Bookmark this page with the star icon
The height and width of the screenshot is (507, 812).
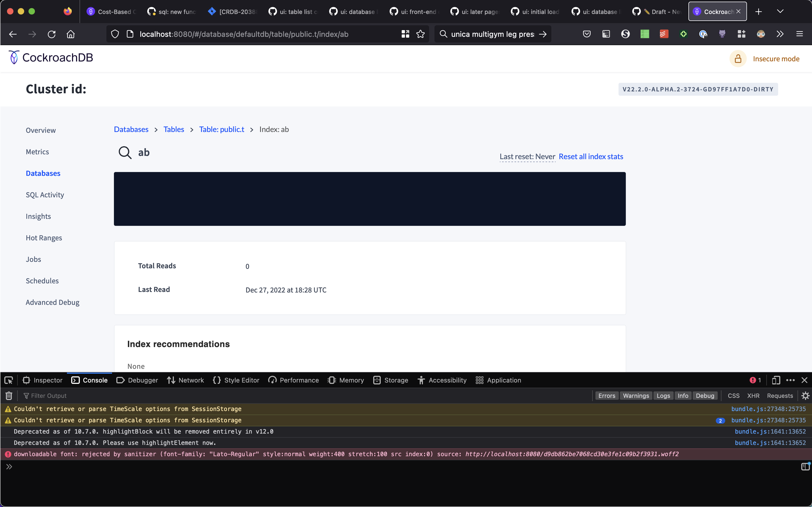[421, 34]
